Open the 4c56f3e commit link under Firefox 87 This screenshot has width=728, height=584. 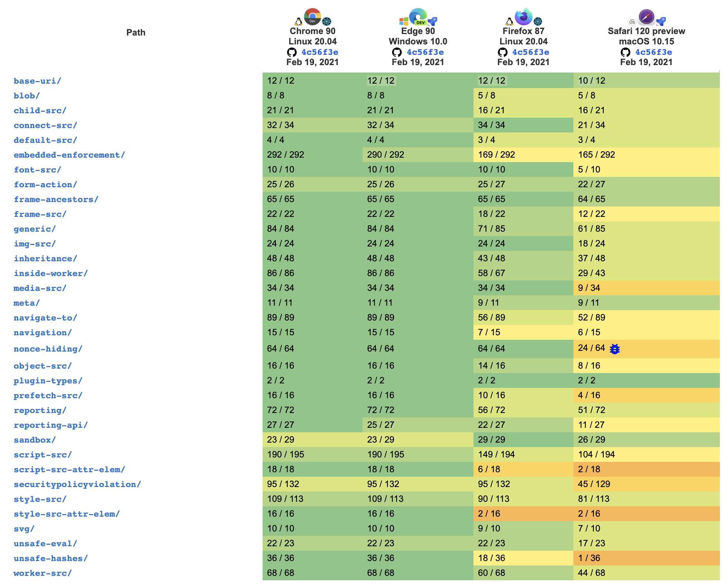[530, 52]
